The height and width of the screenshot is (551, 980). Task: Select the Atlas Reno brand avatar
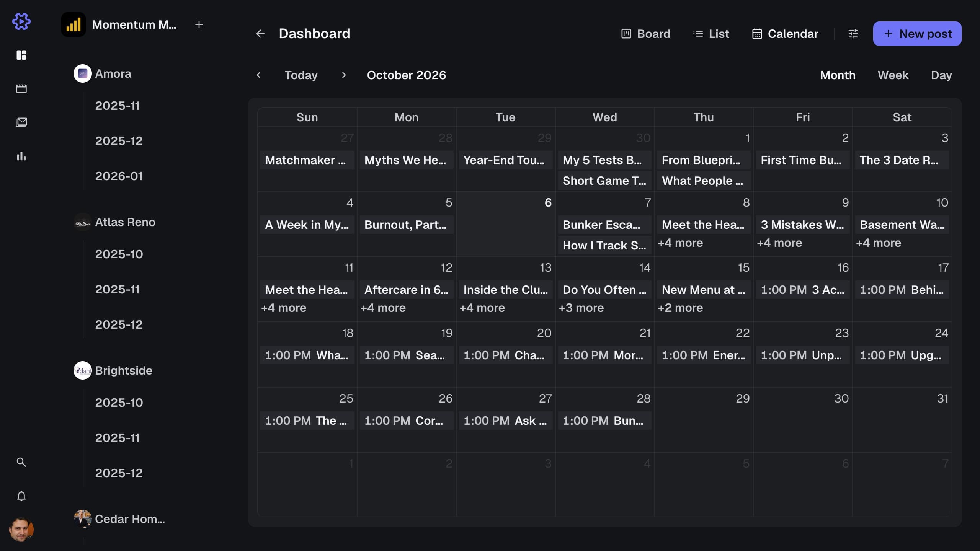click(83, 222)
